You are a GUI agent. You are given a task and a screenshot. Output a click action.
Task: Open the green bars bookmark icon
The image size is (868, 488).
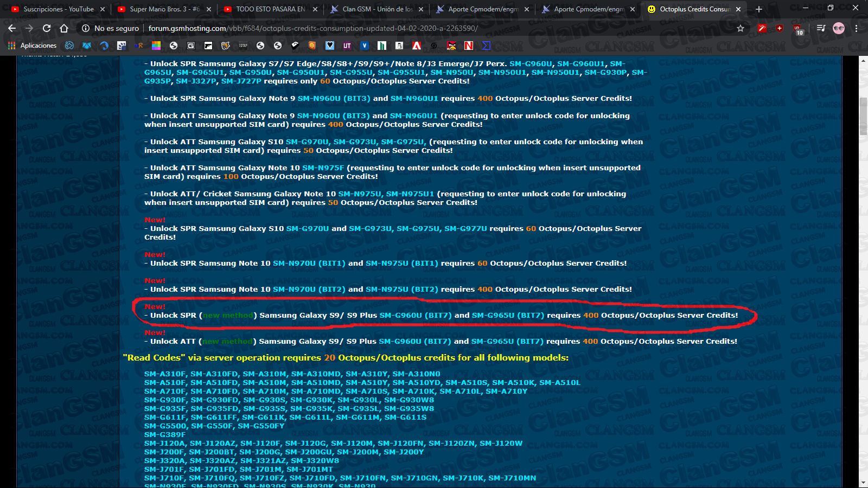pos(382,46)
